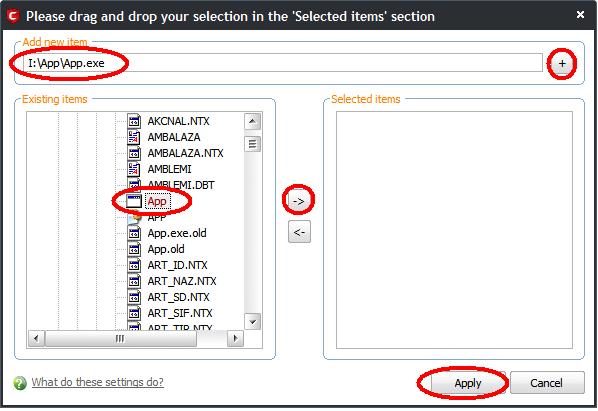Open 'What do these settings do?' link
598x411 pixels.
coord(98,382)
